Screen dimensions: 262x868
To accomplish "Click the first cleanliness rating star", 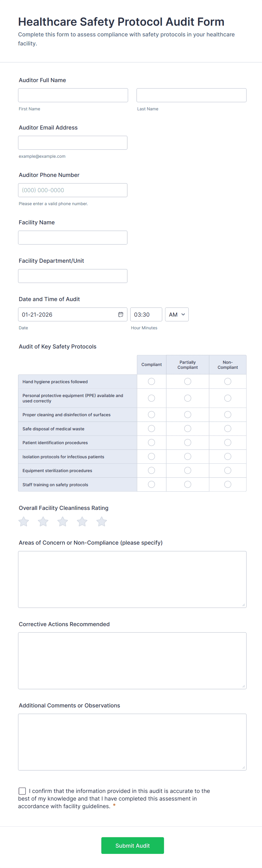I will click(23, 521).
